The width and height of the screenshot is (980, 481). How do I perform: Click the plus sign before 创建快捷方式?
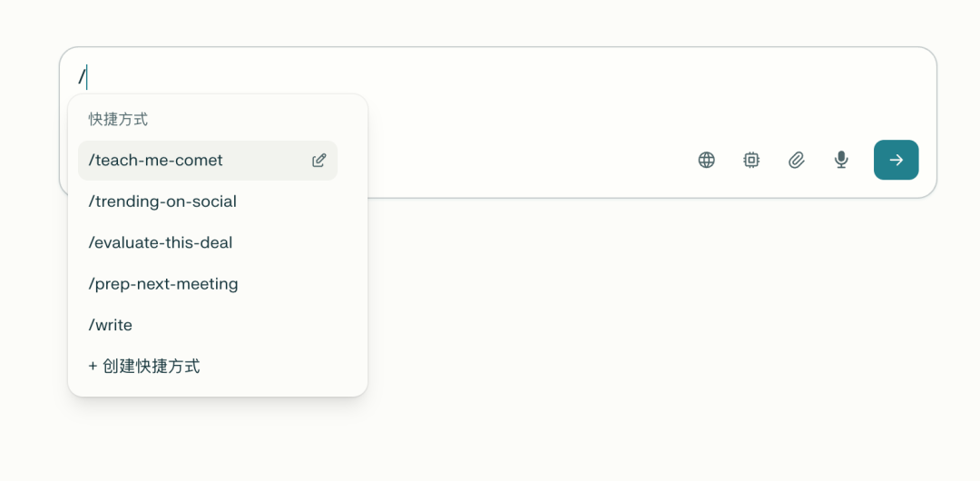pyautogui.click(x=93, y=367)
